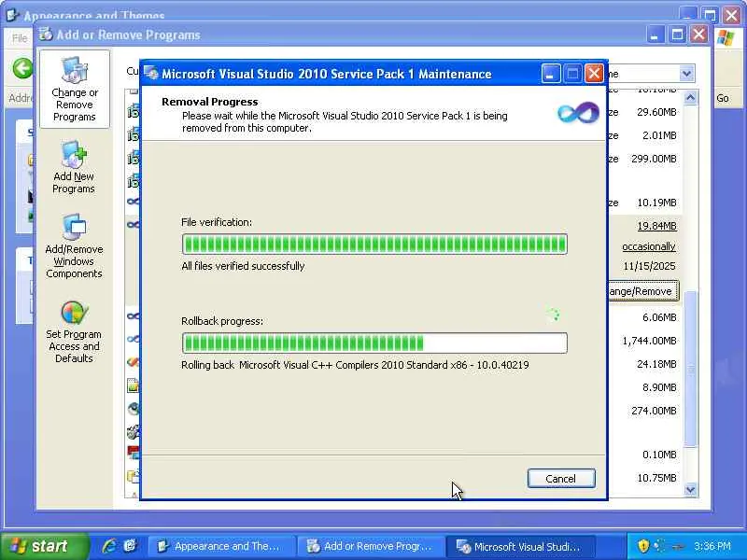Click the Visual Studio infinity logo

pyautogui.click(x=578, y=113)
